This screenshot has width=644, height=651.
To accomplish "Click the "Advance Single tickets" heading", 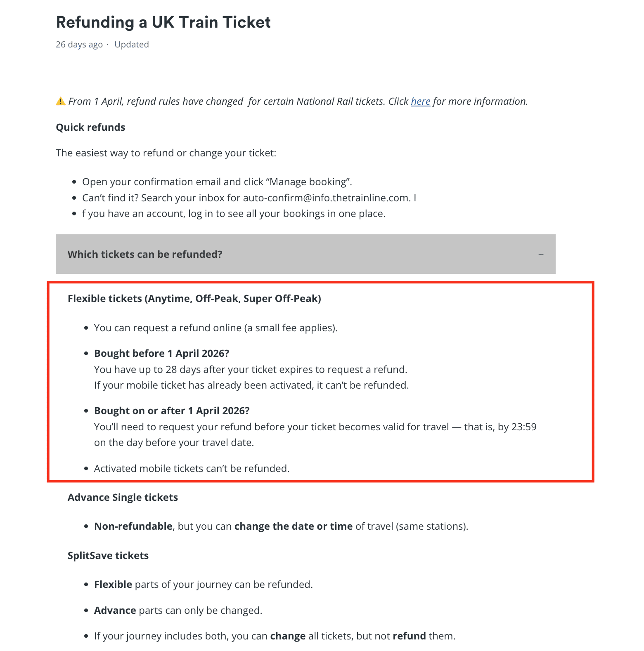I will (123, 498).
